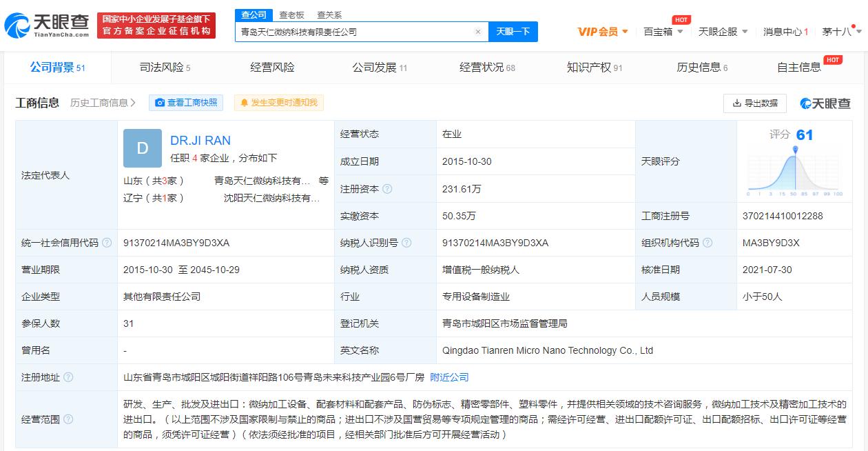Screen dimensions: 868x451
Task: Click credit code 91370214MA3BY9D3XA under 统一社会信用代码
Action: tap(176, 243)
